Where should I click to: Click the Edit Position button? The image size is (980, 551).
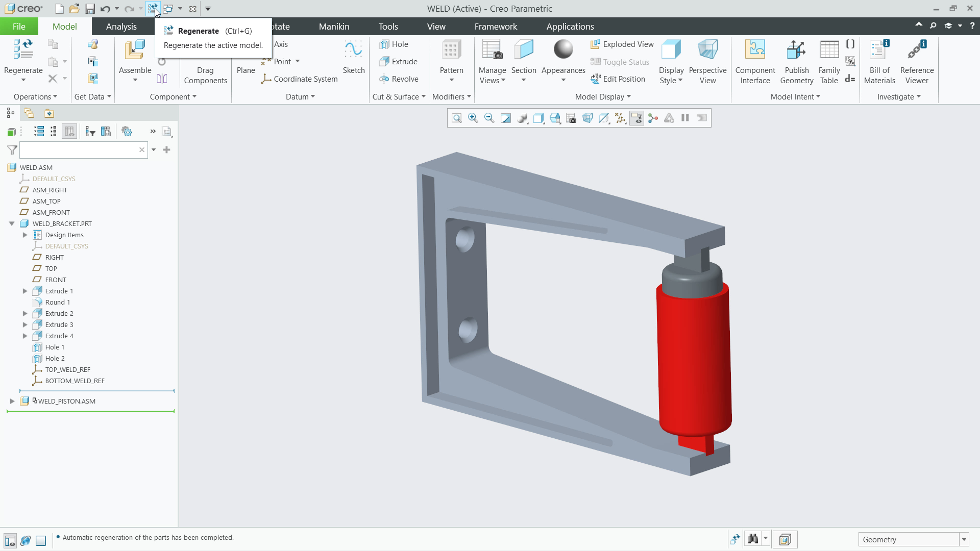(x=618, y=79)
